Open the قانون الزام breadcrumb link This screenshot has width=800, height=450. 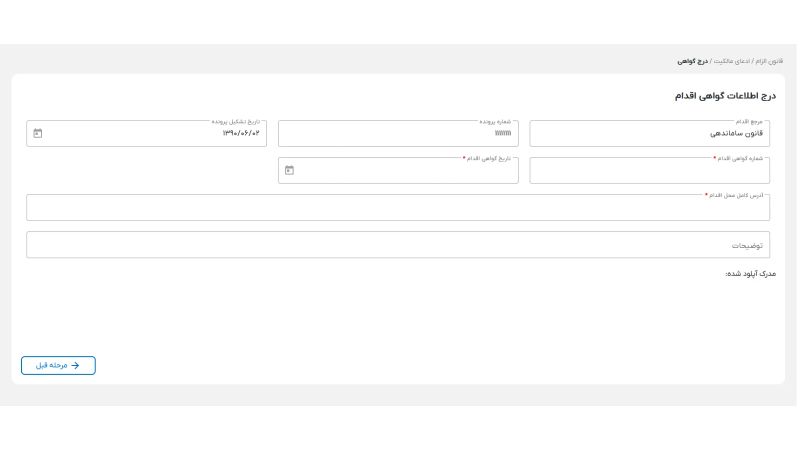(768, 61)
